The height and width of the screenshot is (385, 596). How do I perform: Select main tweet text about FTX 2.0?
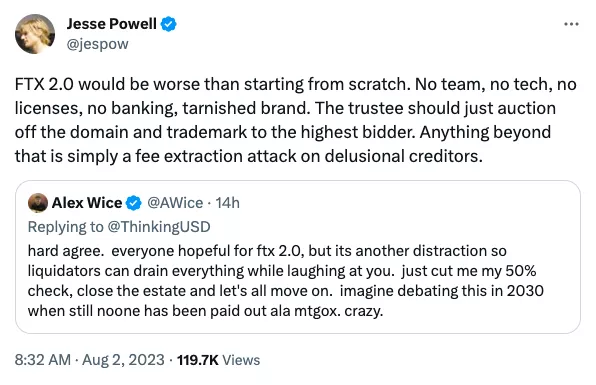(x=296, y=120)
